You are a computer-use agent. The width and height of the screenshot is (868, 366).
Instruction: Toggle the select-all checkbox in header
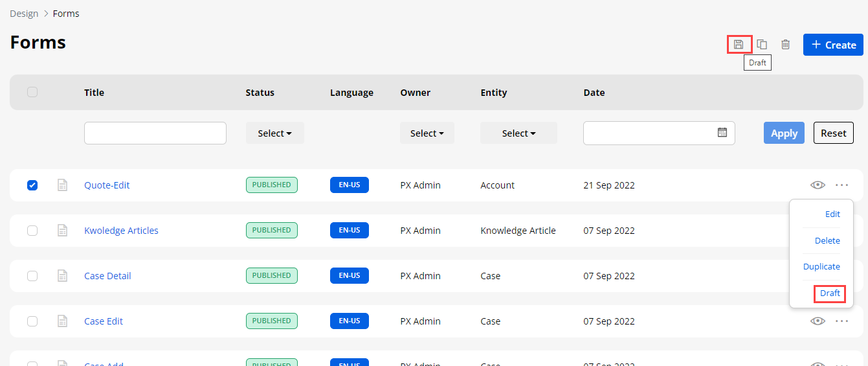pyautogui.click(x=32, y=92)
